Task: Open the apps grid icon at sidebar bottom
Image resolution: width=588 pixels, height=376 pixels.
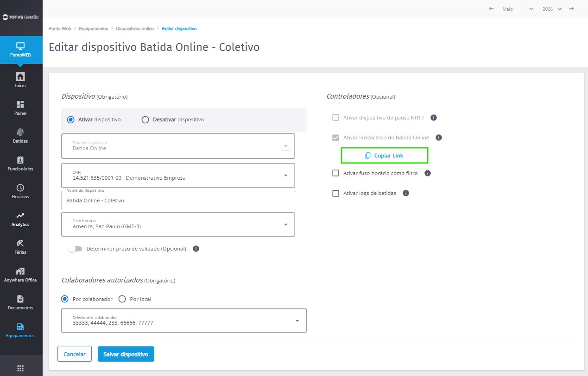Action: (x=20, y=368)
